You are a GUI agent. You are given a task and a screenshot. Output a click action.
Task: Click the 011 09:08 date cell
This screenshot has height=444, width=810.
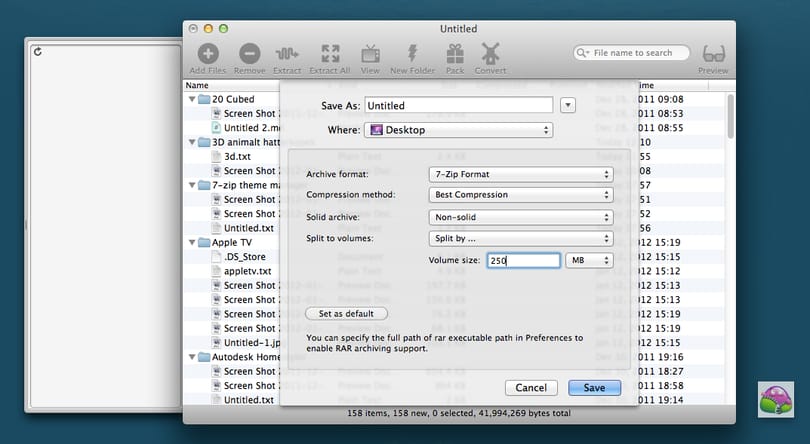point(661,99)
